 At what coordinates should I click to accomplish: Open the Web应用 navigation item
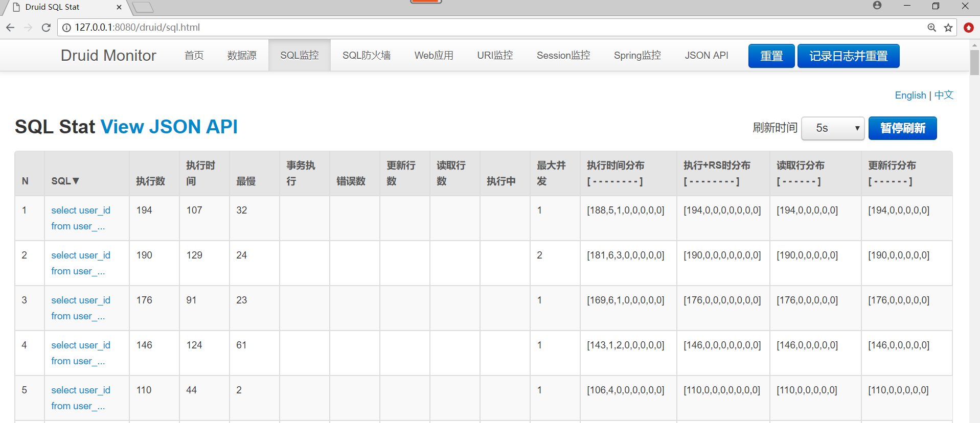[434, 55]
